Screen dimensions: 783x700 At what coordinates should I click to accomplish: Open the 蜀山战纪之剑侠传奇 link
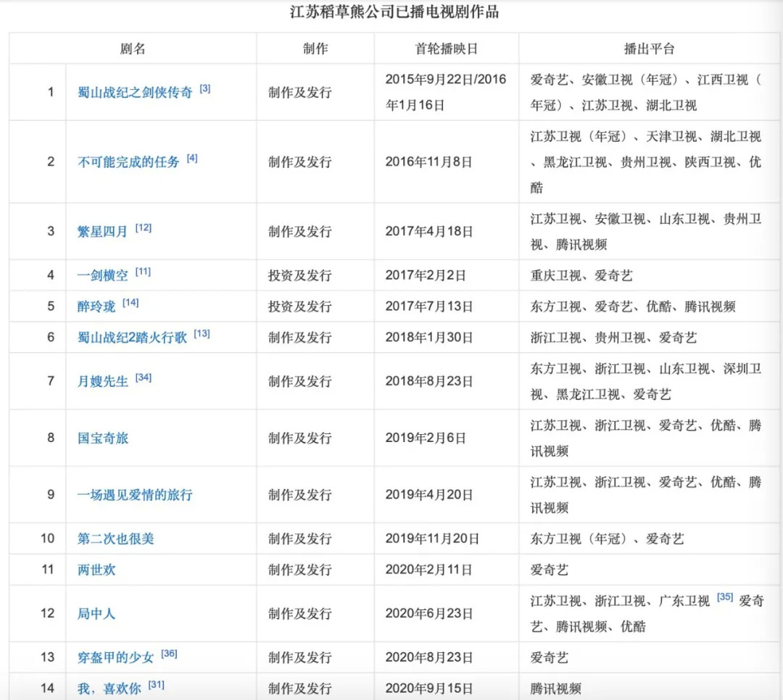135,92
